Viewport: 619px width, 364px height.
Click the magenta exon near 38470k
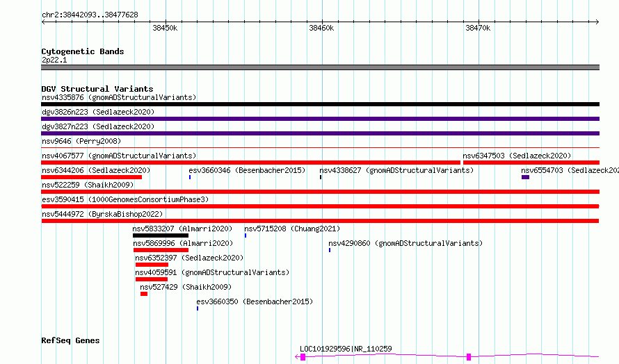click(x=469, y=357)
